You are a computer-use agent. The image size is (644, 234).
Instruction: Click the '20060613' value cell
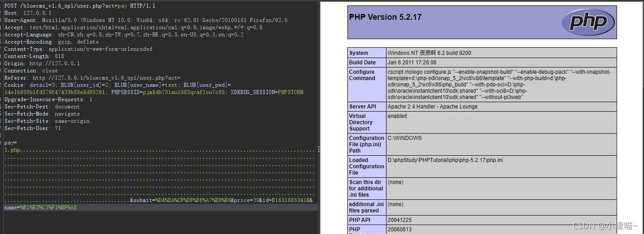(x=501, y=229)
